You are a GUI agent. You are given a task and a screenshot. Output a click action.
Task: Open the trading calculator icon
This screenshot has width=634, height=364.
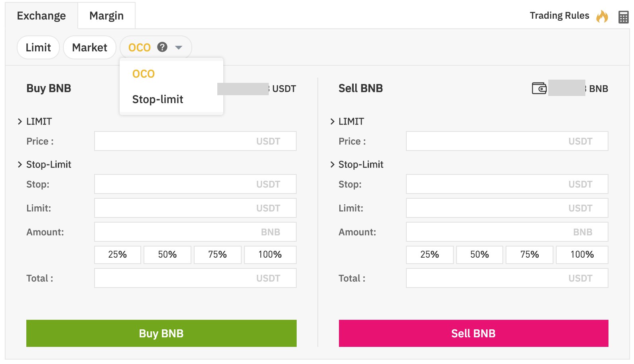tap(623, 17)
